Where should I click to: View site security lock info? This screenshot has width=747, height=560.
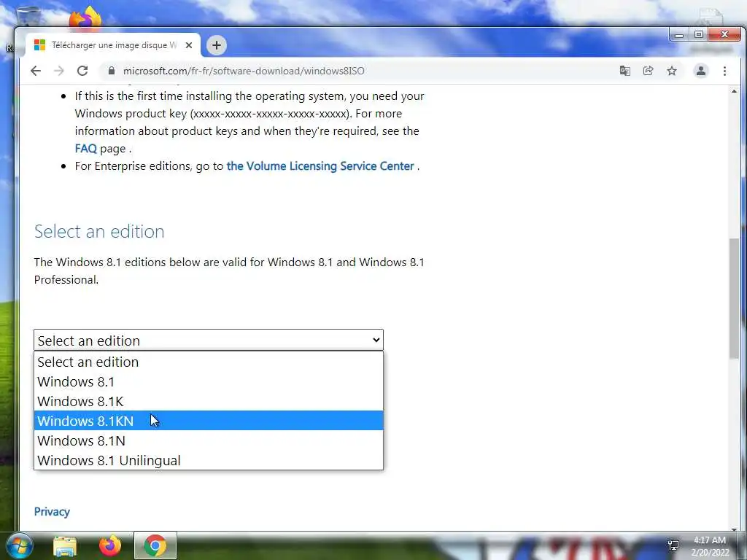click(112, 71)
